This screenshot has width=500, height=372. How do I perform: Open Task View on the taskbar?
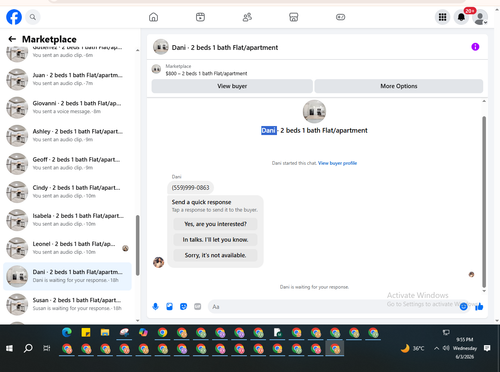tap(47, 348)
